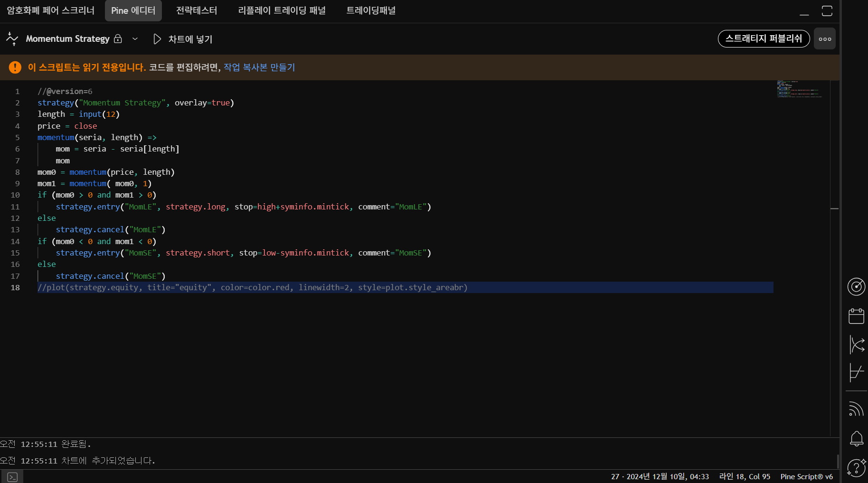
Task: Click the 2024년 12월 10일 timestamp status
Action: click(660, 476)
